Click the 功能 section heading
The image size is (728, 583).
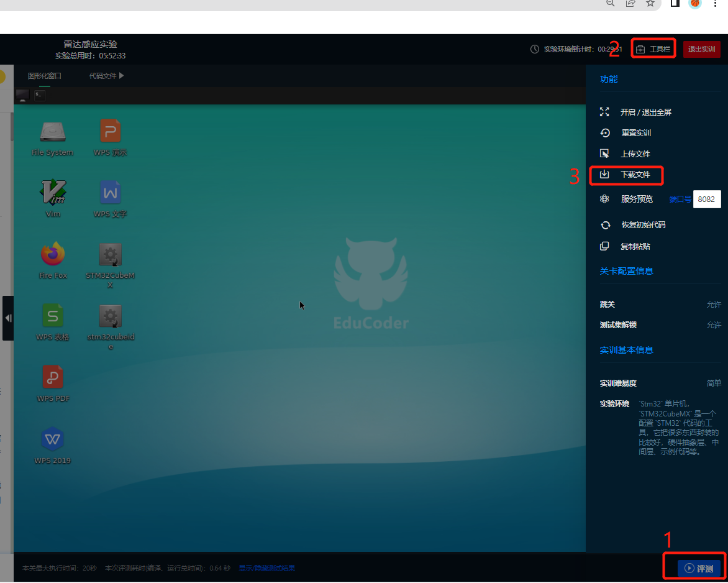click(x=609, y=79)
